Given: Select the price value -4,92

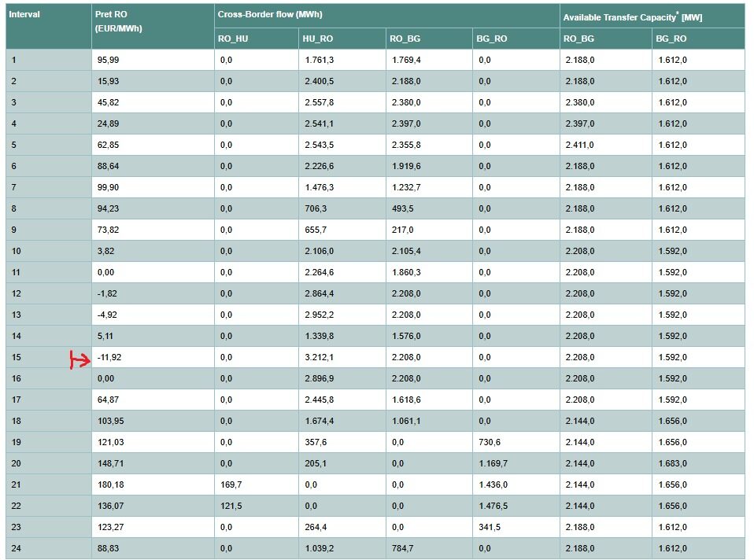Looking at the screenshot, I should pos(107,315).
